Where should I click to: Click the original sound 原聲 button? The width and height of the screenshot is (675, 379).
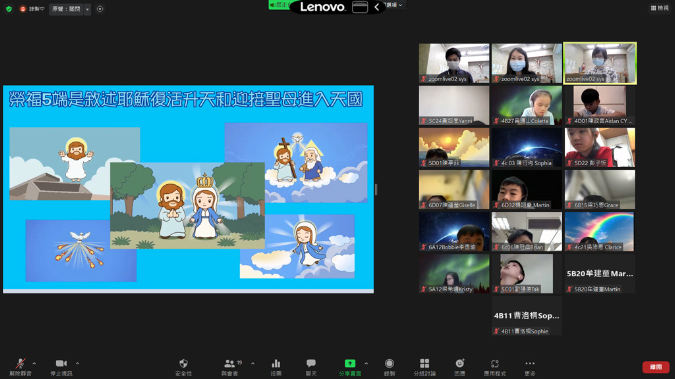(x=66, y=9)
